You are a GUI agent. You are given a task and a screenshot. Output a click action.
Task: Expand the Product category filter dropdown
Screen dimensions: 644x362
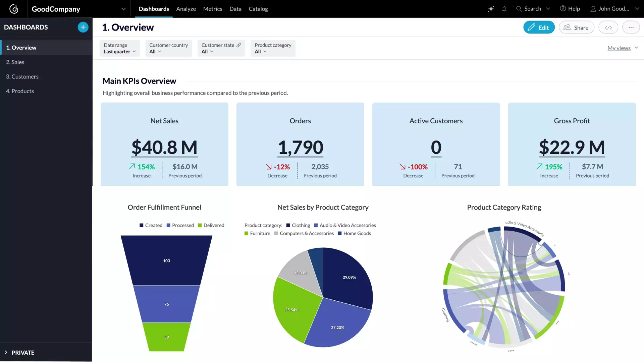pyautogui.click(x=260, y=52)
